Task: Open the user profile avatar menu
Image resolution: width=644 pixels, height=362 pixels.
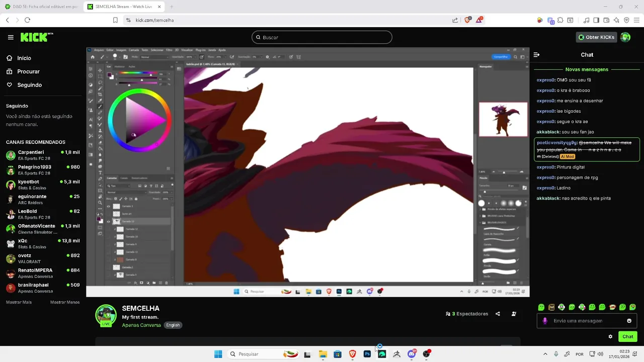Action: click(x=625, y=37)
